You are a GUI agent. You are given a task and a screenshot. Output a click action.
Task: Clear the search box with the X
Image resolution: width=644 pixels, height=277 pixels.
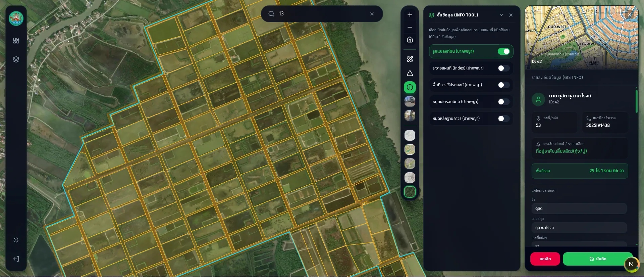pyautogui.click(x=372, y=14)
